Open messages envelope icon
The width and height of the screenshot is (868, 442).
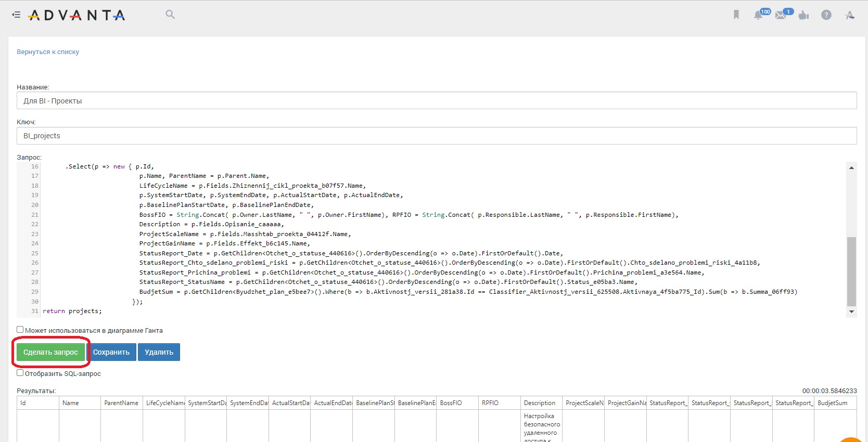click(x=782, y=14)
